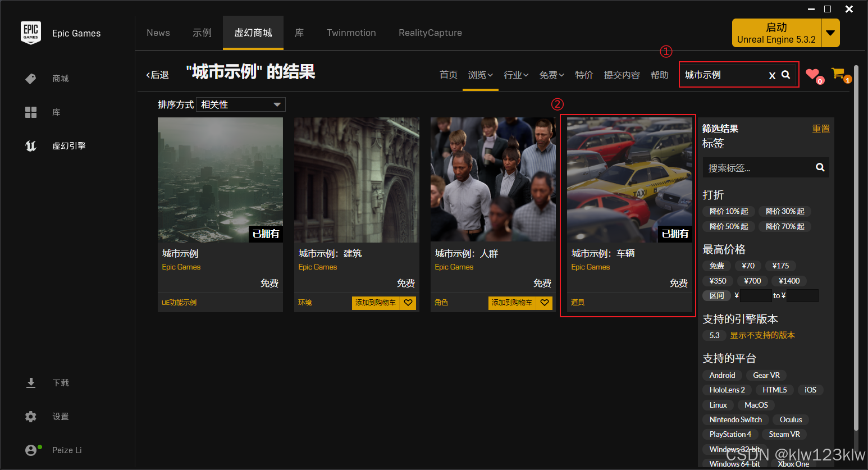This screenshot has width=868, height=470.
Task: Open the 相关性 sort dropdown
Action: (x=241, y=104)
